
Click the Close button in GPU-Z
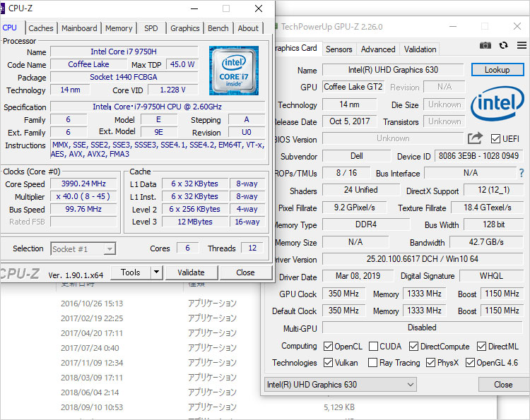[x=503, y=385]
